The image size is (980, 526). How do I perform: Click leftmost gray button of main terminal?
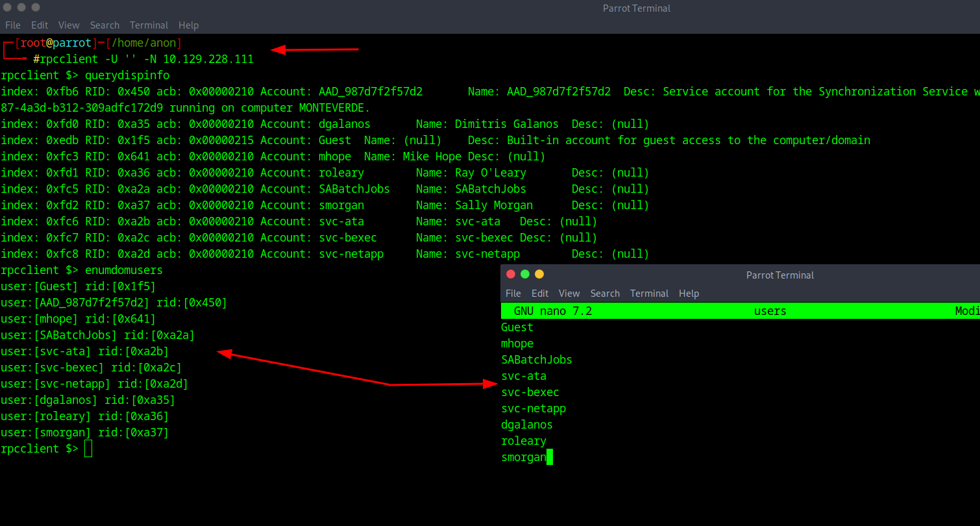pos(7,7)
